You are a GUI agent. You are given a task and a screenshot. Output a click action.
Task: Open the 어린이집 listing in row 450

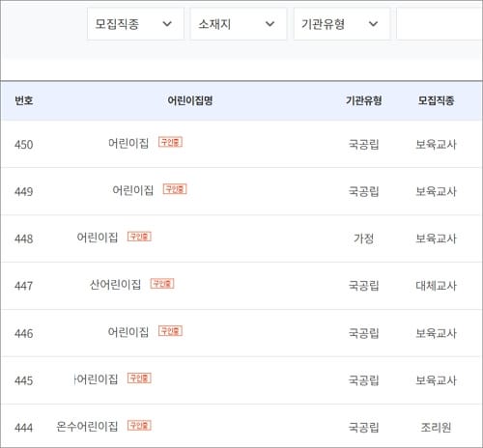128,143
